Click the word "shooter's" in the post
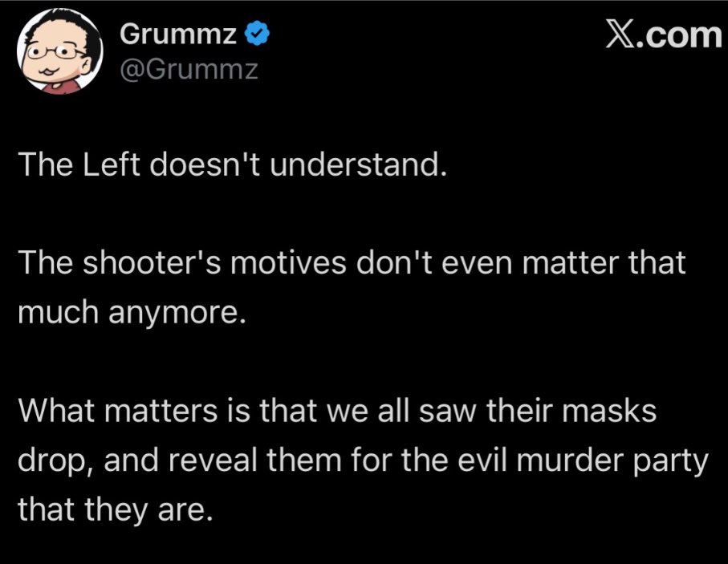Screen dimensions: 728x564 click(153, 262)
